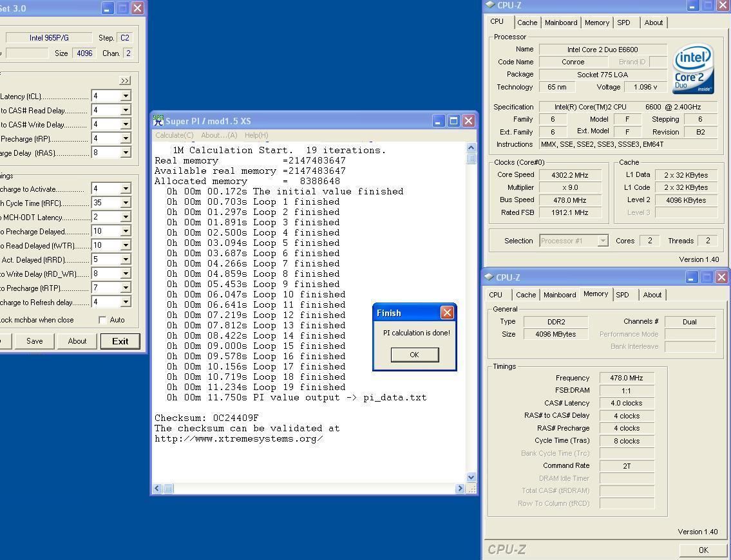Click the Intel Core 2 Duo E6600 name field
This screenshot has height=560, width=731.
[x=602, y=50]
